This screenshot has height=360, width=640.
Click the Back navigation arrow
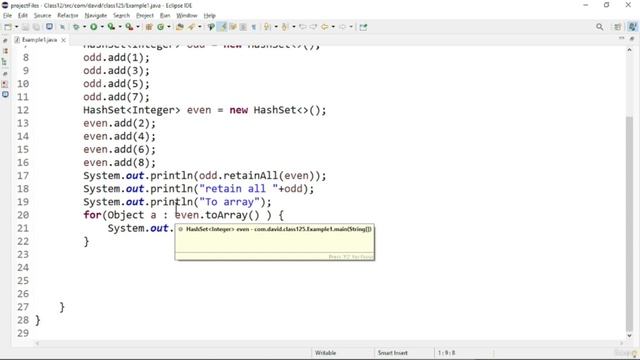[x=324, y=27]
